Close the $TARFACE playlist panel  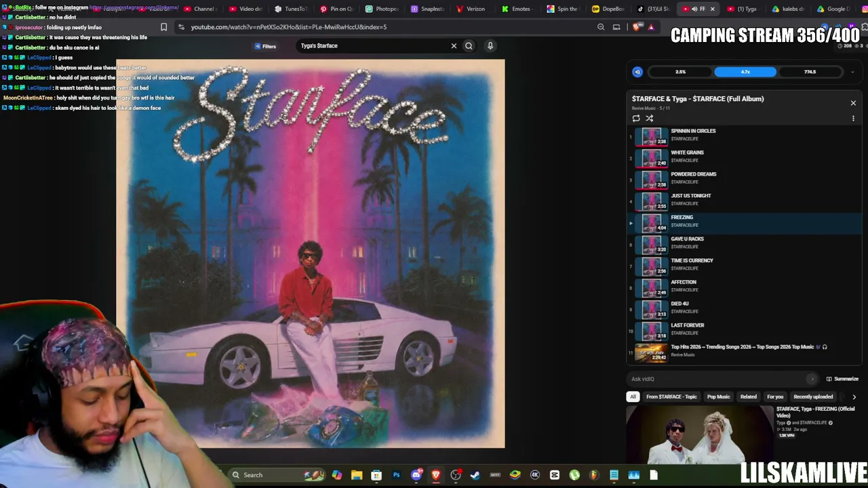[853, 103]
